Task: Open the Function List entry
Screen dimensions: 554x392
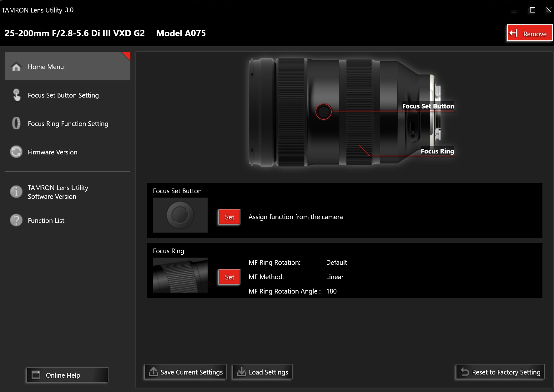Action: 46,221
